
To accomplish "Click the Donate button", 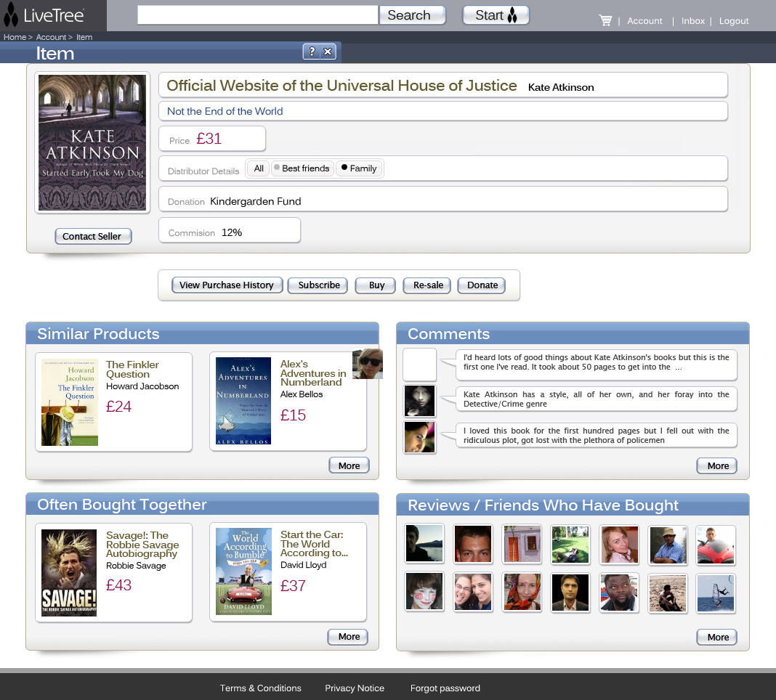I will [x=482, y=285].
